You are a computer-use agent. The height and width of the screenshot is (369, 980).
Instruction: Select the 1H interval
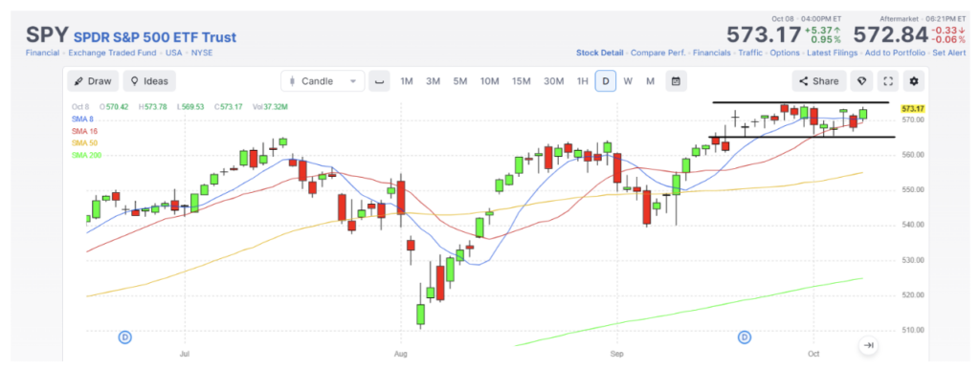point(582,81)
